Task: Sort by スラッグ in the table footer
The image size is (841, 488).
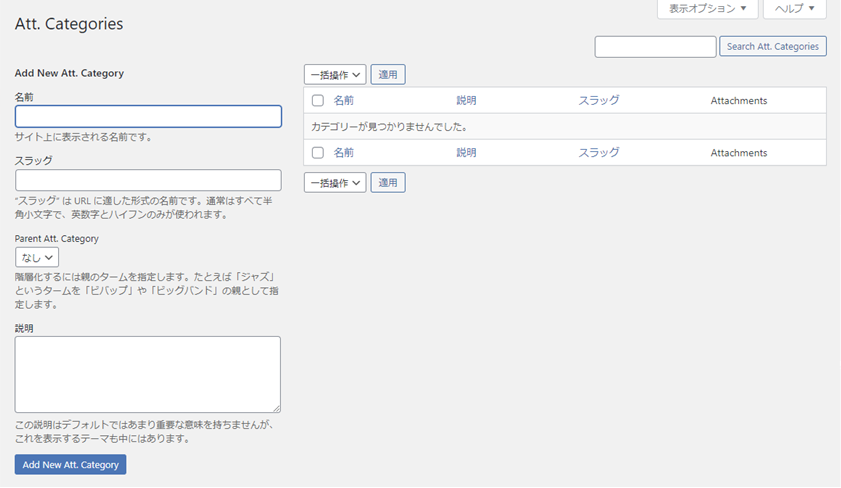Action: point(599,153)
